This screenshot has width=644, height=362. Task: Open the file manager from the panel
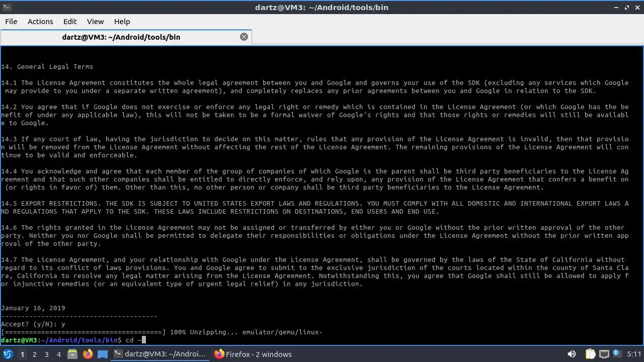pos(72,354)
